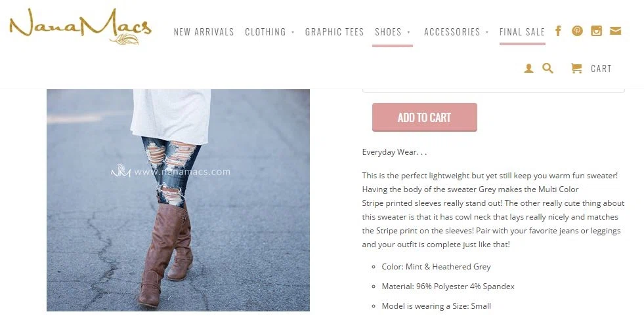Open search with the magnifier icon
Viewport: 644px width, 316px height.
click(x=547, y=68)
